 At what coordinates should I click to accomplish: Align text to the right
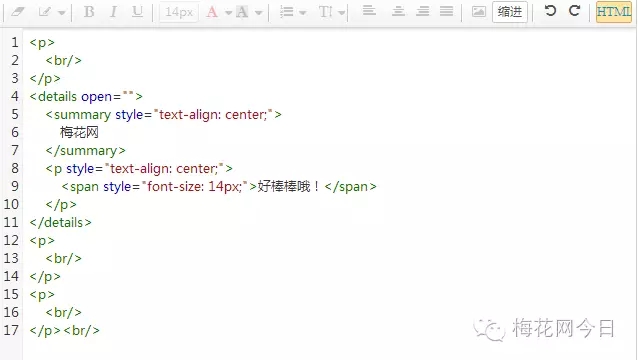click(x=423, y=11)
